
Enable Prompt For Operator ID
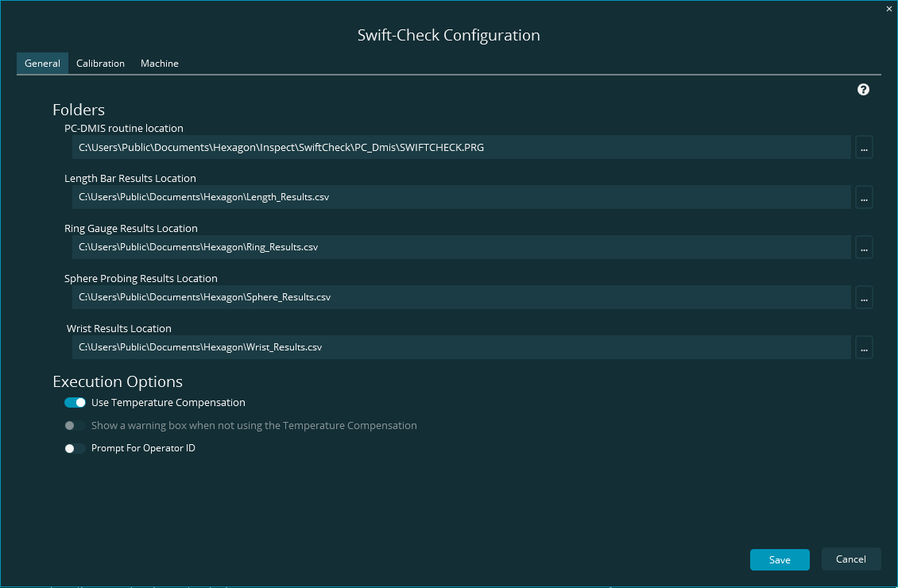pyautogui.click(x=75, y=448)
